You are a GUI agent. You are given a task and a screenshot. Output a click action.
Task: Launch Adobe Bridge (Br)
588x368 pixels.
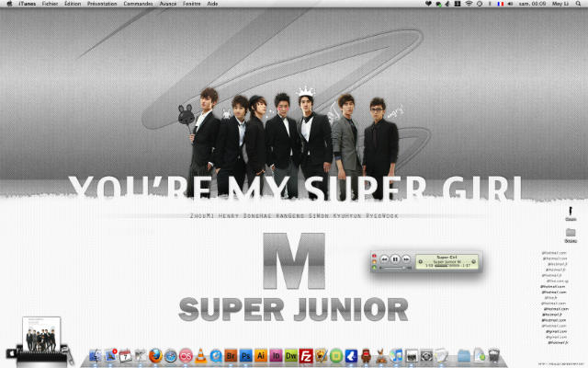(231, 355)
